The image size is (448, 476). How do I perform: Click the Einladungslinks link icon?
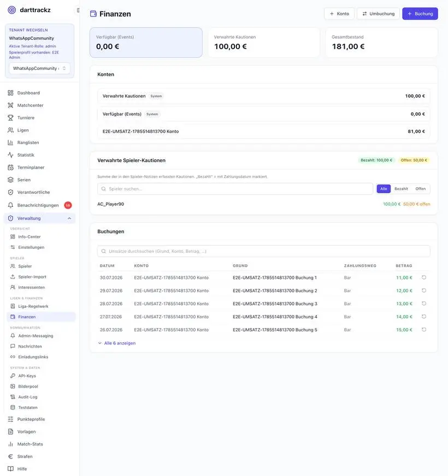pyautogui.click(x=13, y=357)
